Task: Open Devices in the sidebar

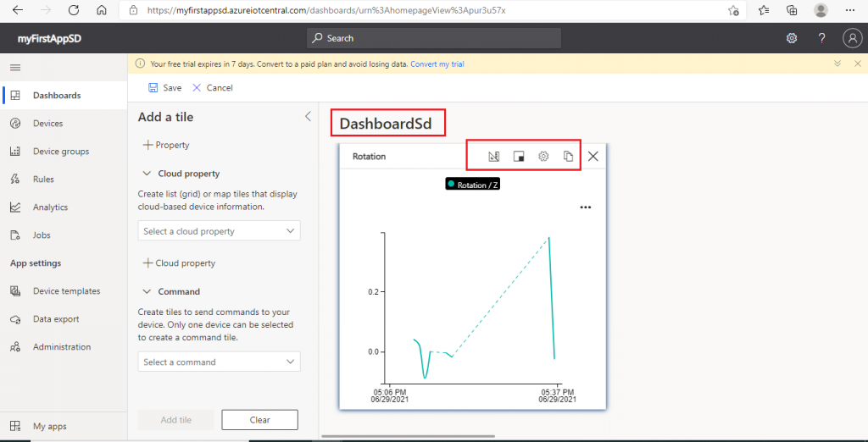Action: click(x=64, y=124)
